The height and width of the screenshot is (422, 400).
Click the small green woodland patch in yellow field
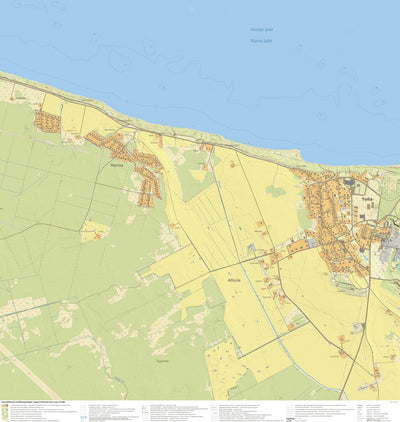[x=275, y=191]
